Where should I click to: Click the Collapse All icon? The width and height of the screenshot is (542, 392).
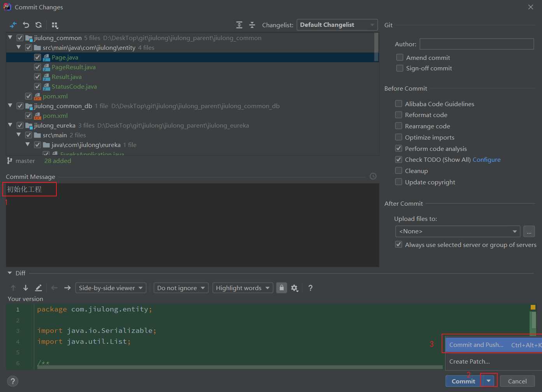[252, 25]
